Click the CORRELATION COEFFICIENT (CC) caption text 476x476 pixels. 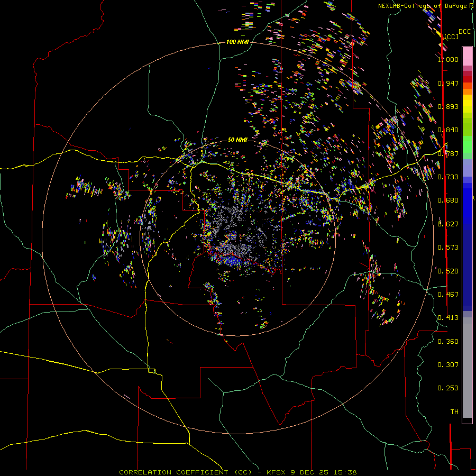[x=186, y=472]
